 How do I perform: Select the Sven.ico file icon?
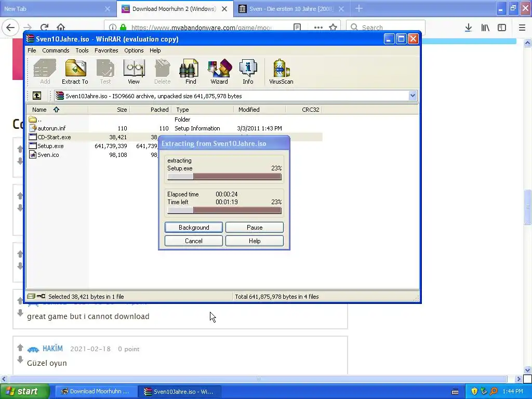pyautogui.click(x=33, y=155)
